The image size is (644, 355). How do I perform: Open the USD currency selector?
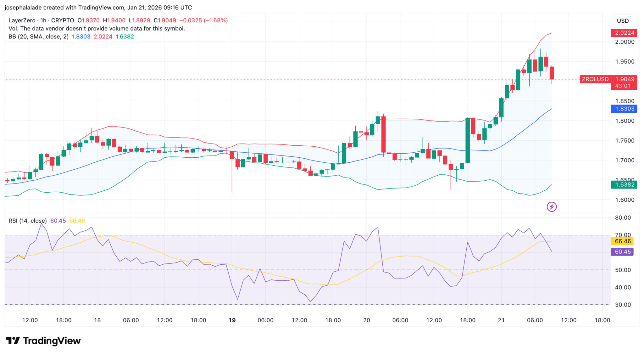(x=622, y=21)
